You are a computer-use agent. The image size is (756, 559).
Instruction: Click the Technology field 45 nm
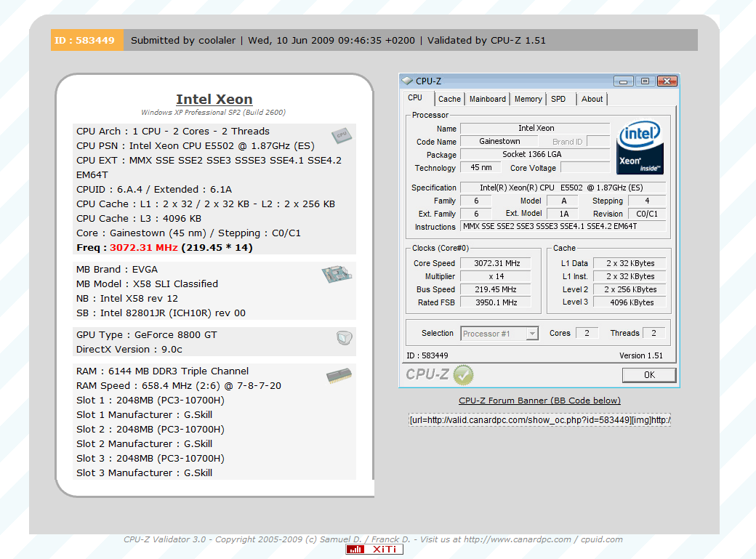(x=480, y=167)
